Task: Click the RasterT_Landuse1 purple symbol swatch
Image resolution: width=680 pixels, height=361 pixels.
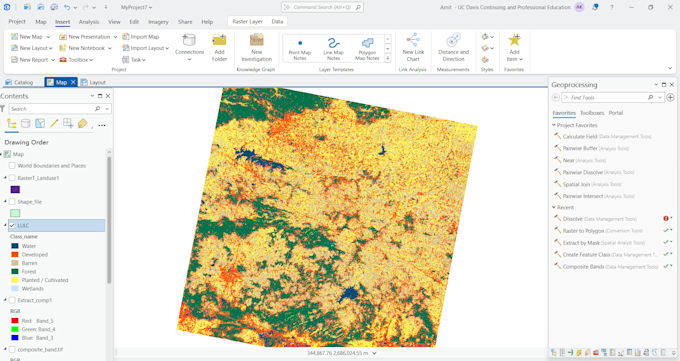Action: [15, 190]
